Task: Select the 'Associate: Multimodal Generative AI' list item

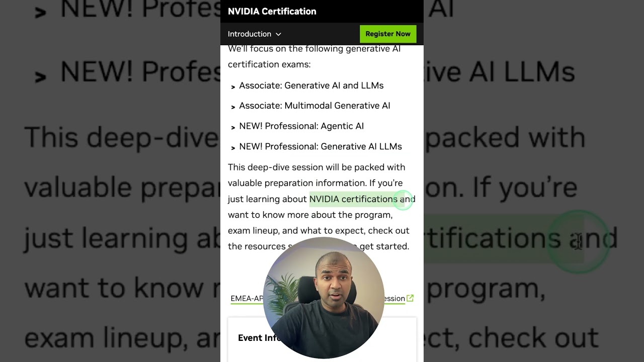Action: point(314,106)
